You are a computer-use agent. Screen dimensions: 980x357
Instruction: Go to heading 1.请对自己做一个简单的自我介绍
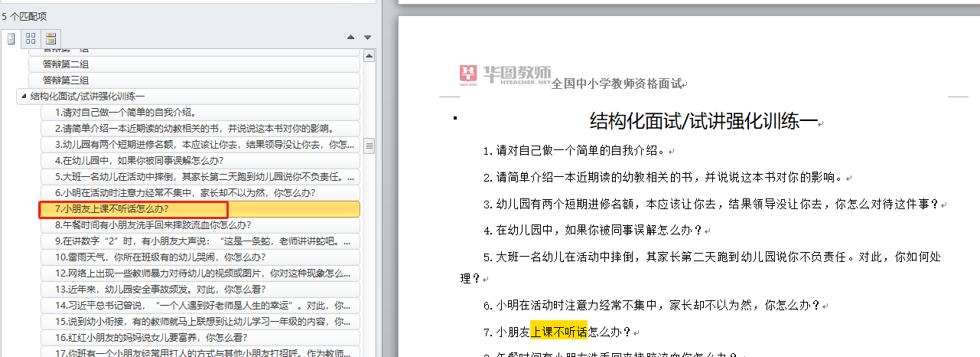click(x=125, y=113)
